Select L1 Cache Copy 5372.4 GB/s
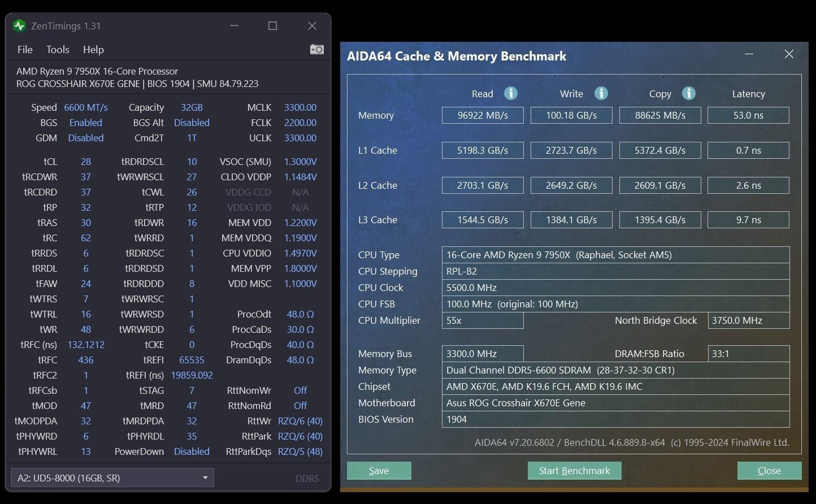Screen dimensions: 816x504 (660, 150)
